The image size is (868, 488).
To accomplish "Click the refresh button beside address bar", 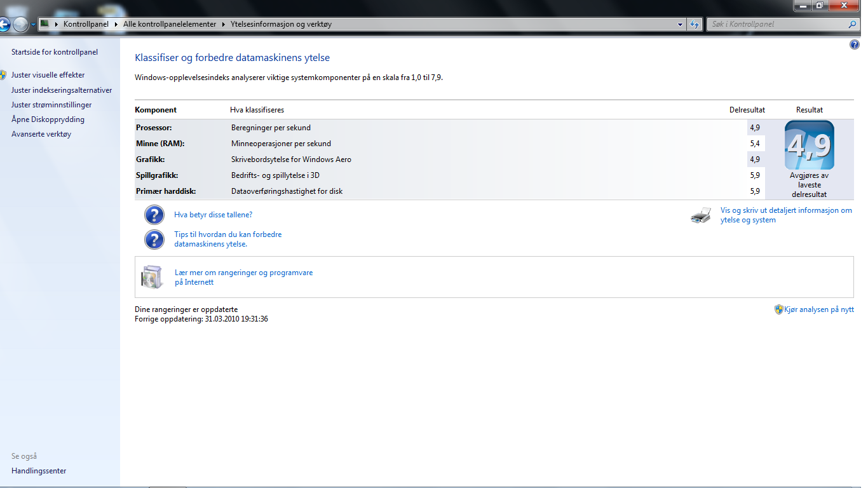I will (695, 24).
